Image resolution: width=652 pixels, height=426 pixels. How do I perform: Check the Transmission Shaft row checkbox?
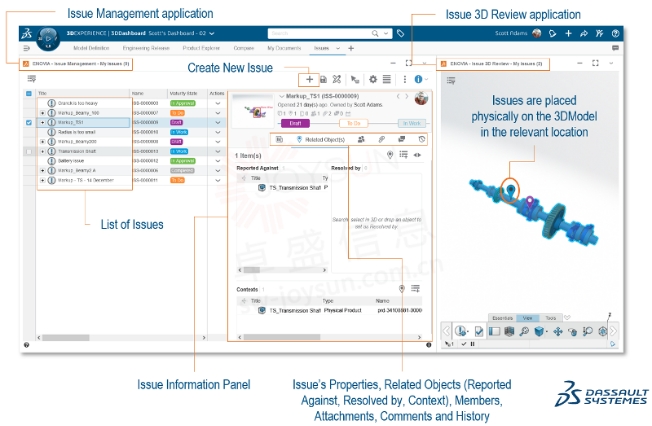29,151
